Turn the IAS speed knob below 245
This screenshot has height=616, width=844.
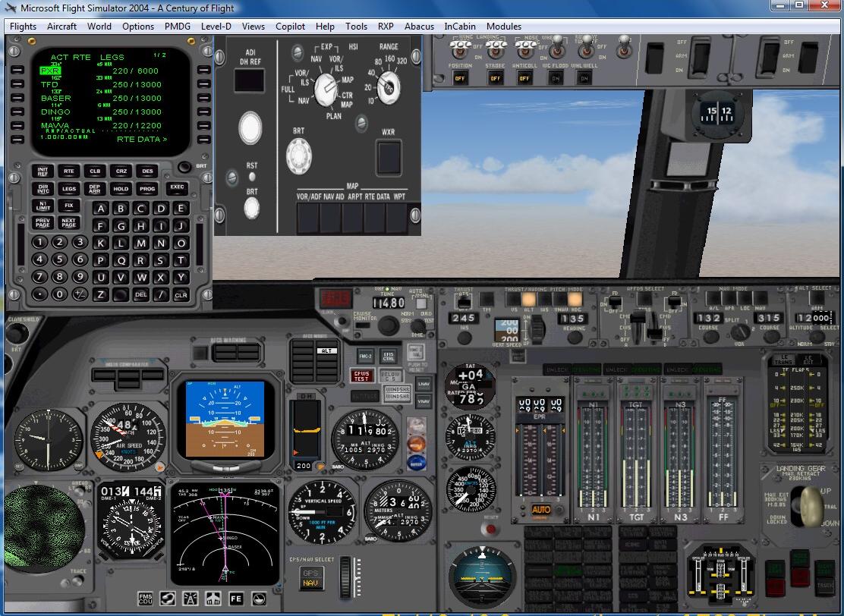pyautogui.click(x=464, y=338)
